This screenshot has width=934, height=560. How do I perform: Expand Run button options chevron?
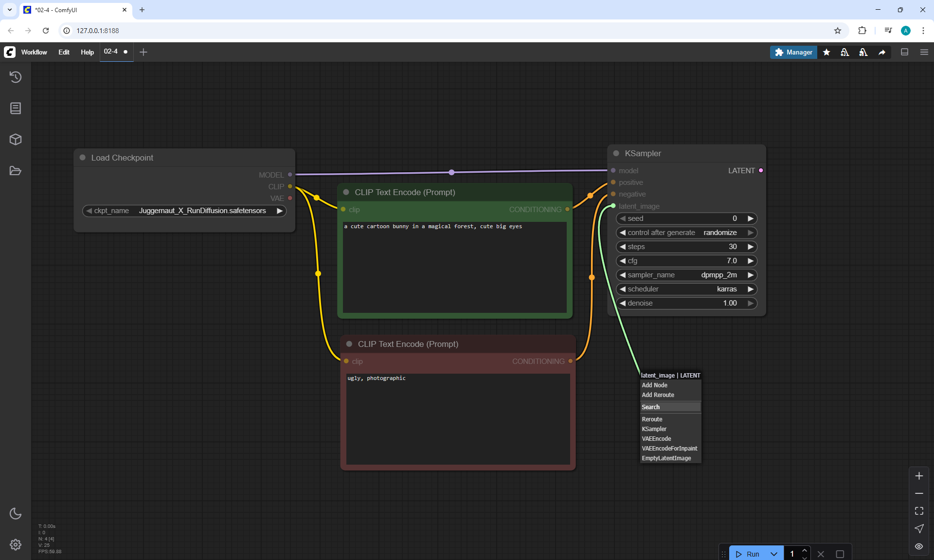click(x=774, y=554)
